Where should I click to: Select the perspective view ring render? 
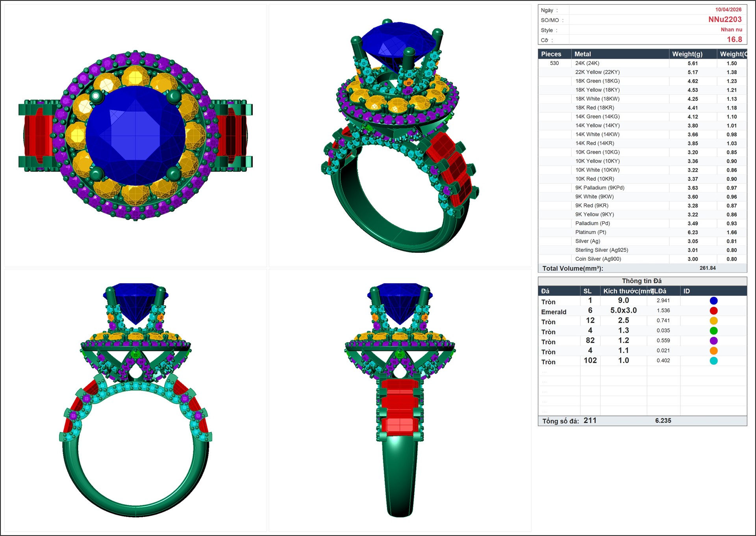click(400, 135)
